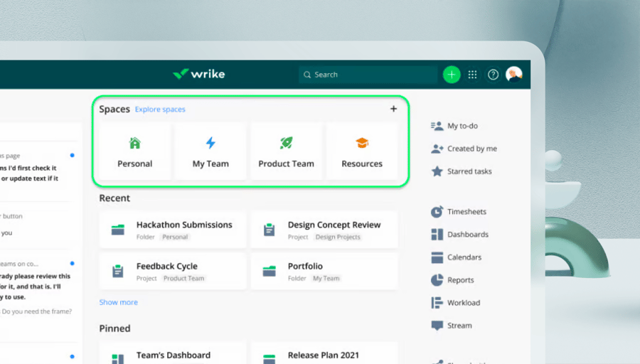Open Design Concept Review project

click(324, 230)
